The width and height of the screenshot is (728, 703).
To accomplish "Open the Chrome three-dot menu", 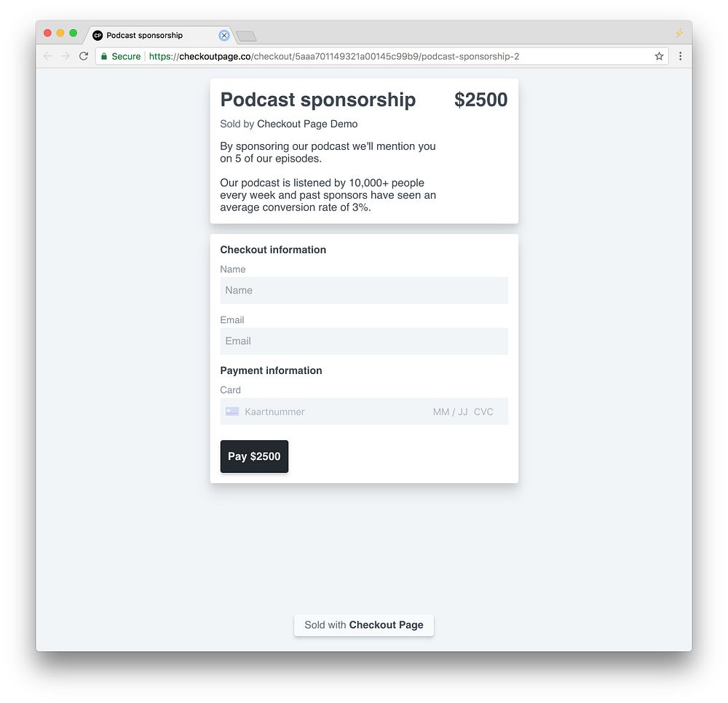I will 680,56.
